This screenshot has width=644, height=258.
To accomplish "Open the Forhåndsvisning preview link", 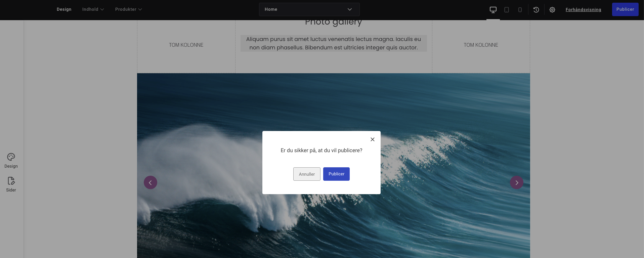I will [x=583, y=10].
